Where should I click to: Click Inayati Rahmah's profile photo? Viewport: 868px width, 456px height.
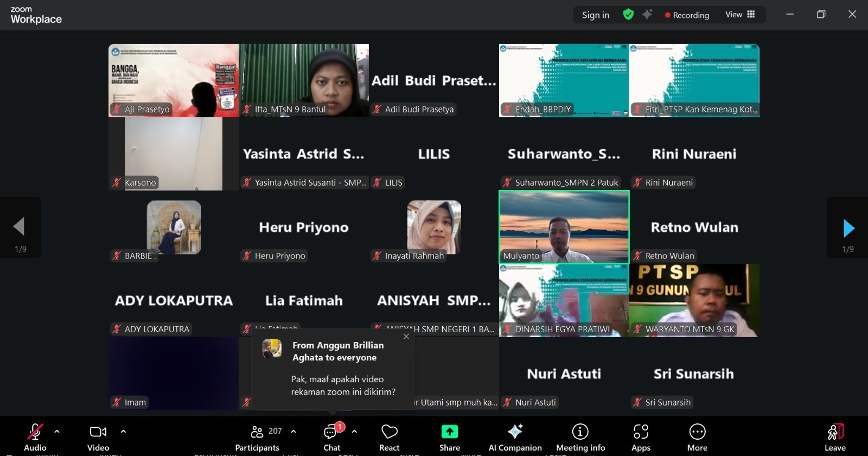point(434,227)
